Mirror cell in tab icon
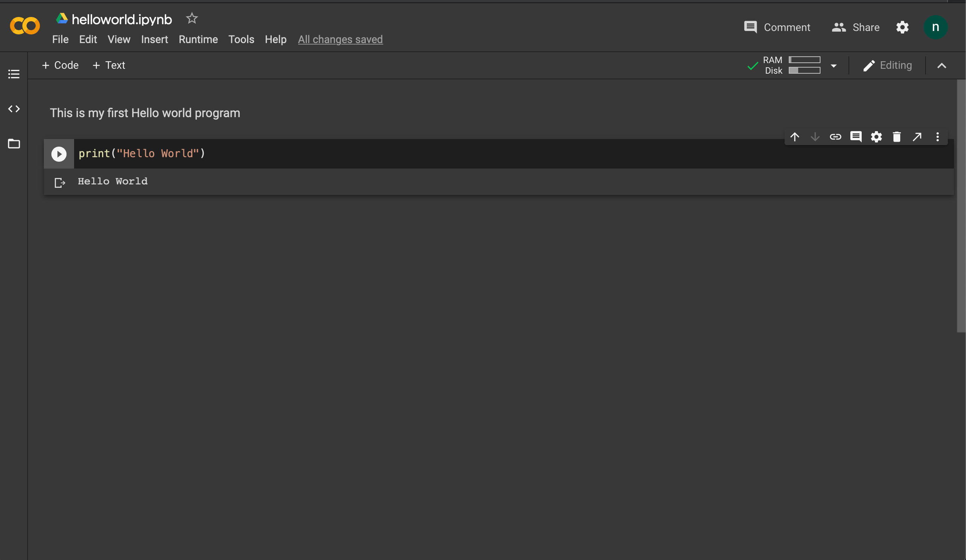The height and width of the screenshot is (560, 966). point(917,137)
